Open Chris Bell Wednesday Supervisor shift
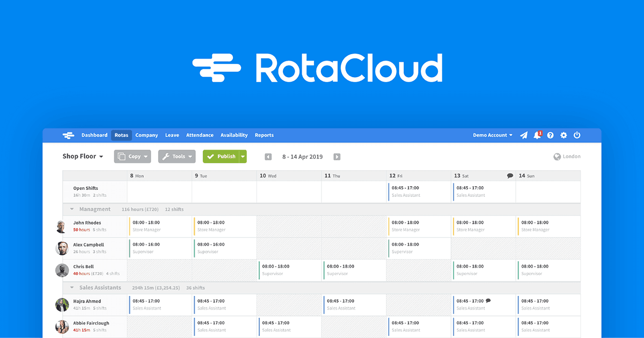The image size is (644, 338). (x=289, y=270)
